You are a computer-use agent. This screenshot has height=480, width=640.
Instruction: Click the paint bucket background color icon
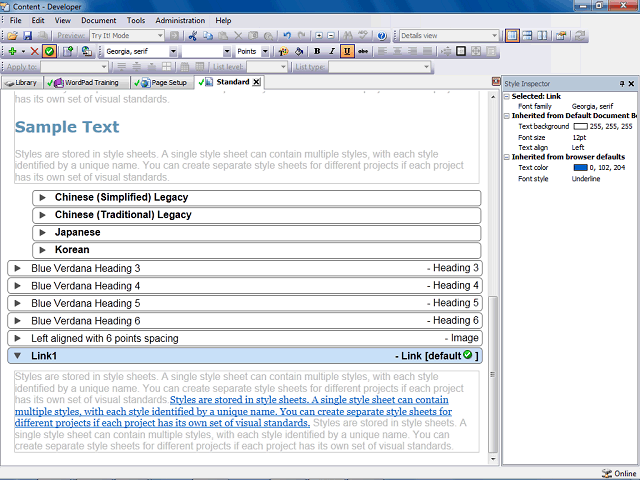coord(299,51)
